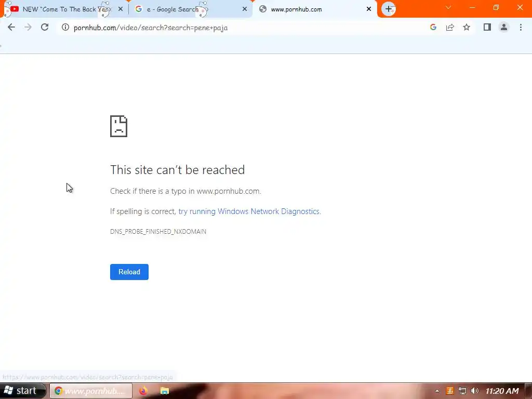Open a new tab with the plus button
This screenshot has height=399, width=532.
(389, 9)
